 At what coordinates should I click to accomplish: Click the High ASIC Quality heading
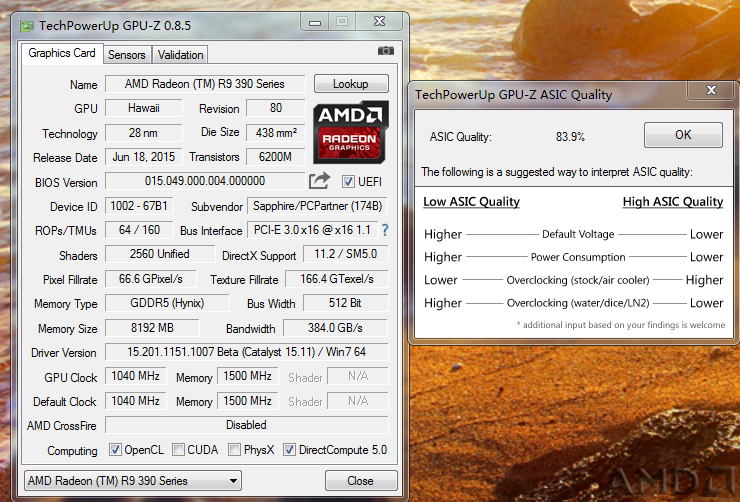click(x=673, y=202)
